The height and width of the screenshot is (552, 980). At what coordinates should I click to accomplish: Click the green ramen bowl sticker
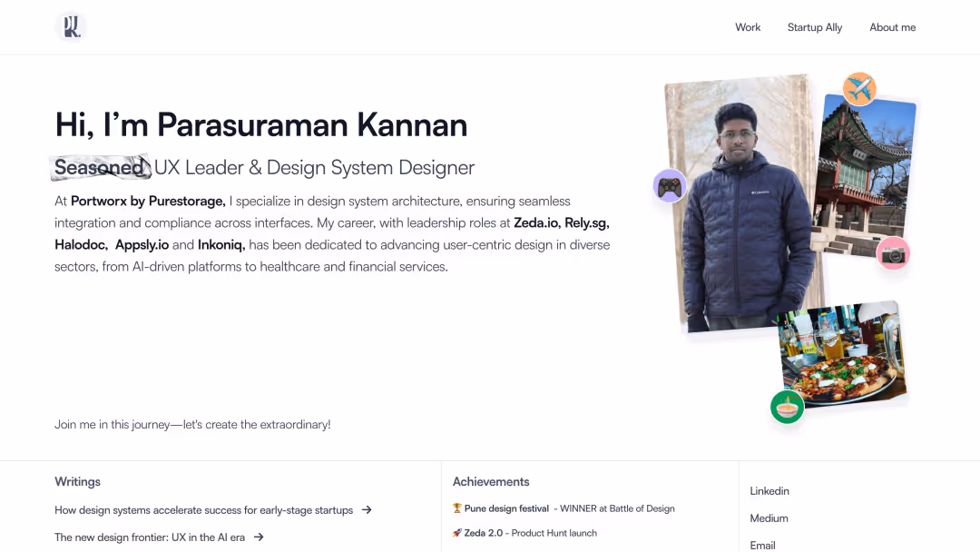[x=787, y=407]
